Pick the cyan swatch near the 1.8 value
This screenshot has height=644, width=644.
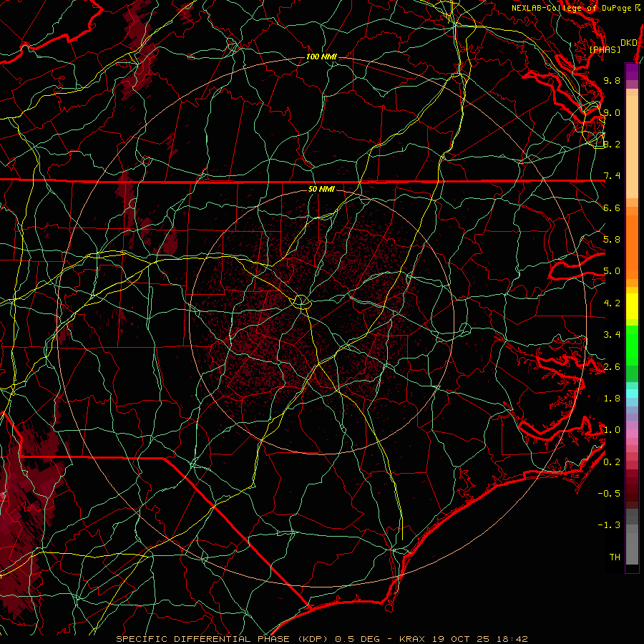[x=632, y=394]
